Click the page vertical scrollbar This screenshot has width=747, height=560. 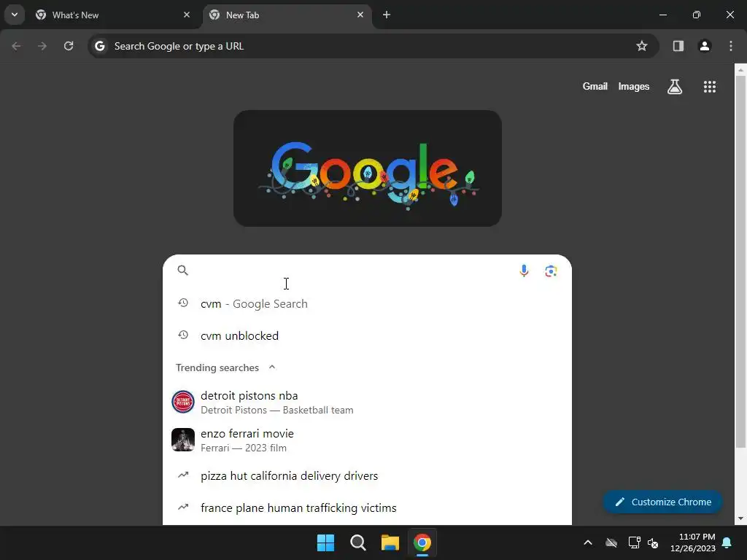pos(740,262)
